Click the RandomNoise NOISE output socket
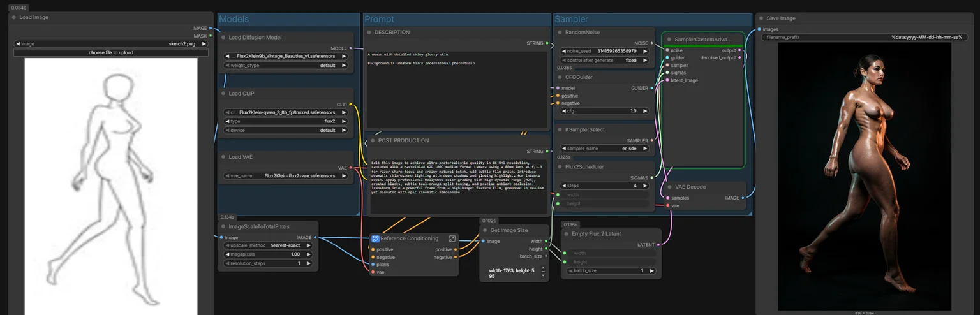 pos(652,43)
